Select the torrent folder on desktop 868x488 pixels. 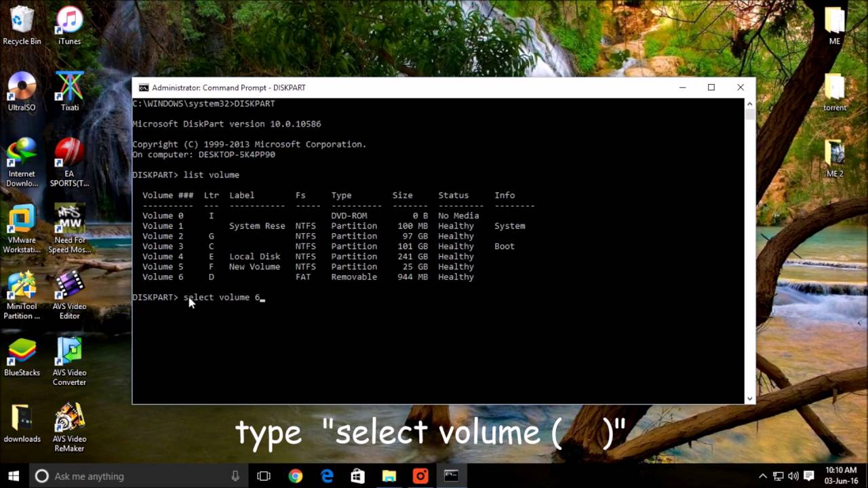coord(835,91)
